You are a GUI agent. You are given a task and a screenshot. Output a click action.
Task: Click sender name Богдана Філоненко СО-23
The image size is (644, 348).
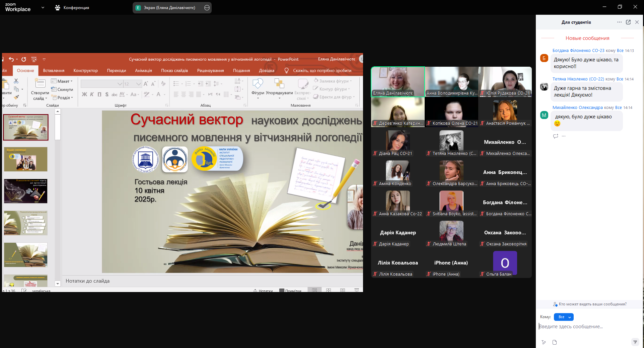578,51
